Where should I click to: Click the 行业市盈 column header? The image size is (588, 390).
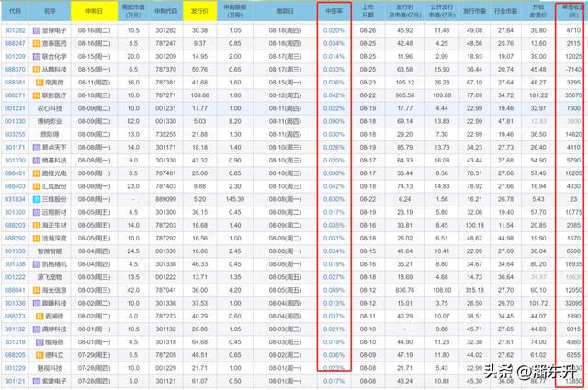coord(505,11)
